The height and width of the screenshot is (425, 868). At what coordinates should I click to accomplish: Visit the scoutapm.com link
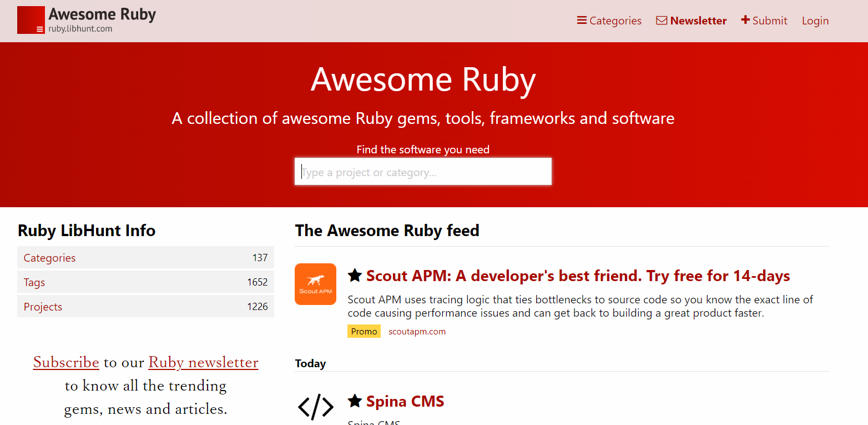(417, 332)
